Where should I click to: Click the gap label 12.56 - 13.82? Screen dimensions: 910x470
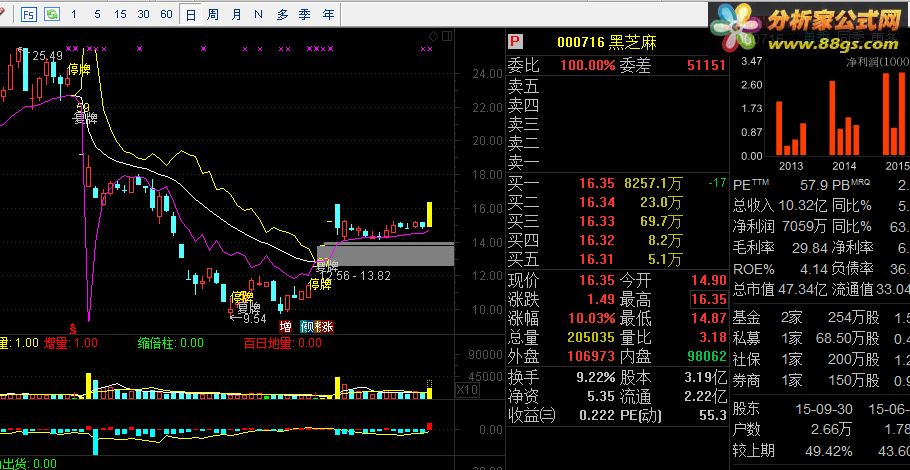point(356,276)
